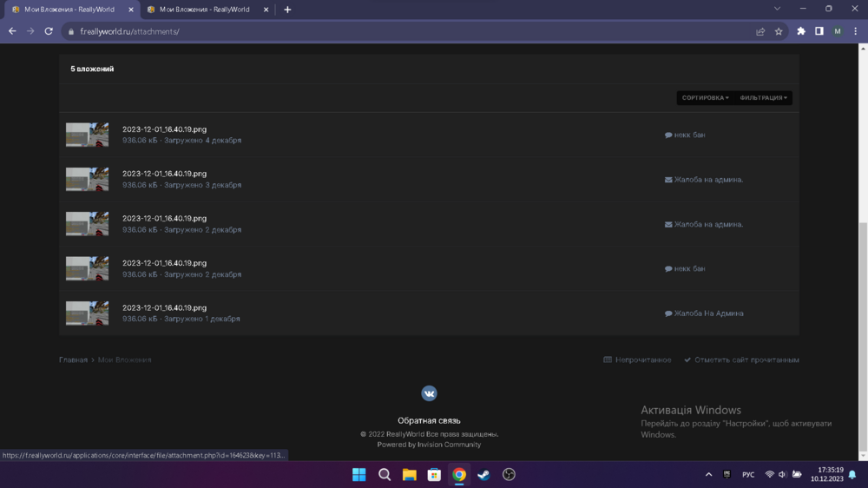Click Отметить сайт прочитанным
Viewport: 868px width, 488px height.
[x=741, y=359]
